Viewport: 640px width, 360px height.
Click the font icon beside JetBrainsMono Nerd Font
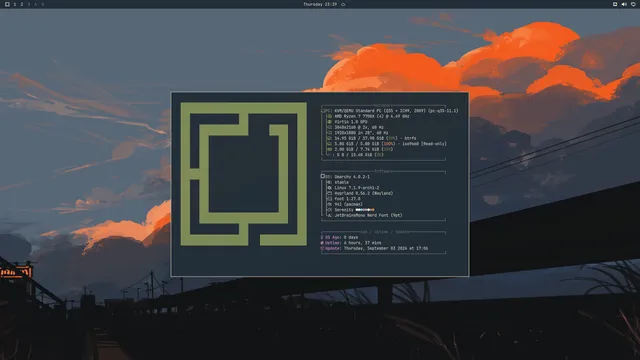click(329, 216)
